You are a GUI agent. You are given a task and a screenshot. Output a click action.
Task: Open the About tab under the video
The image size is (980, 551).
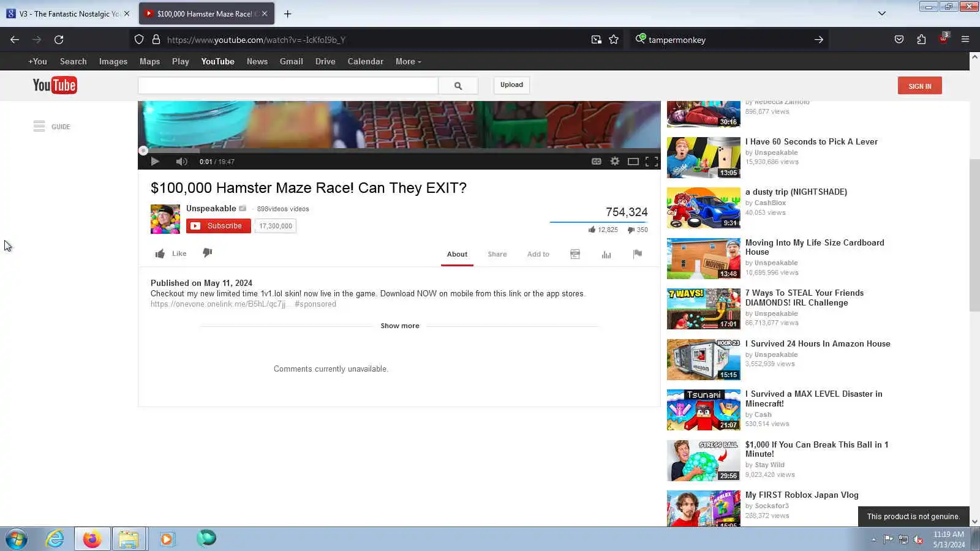pos(457,254)
